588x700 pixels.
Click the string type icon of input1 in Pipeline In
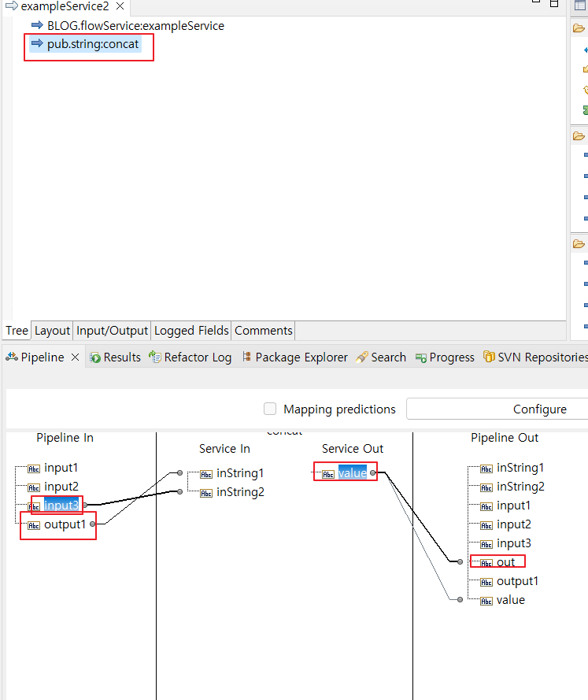pos(34,469)
